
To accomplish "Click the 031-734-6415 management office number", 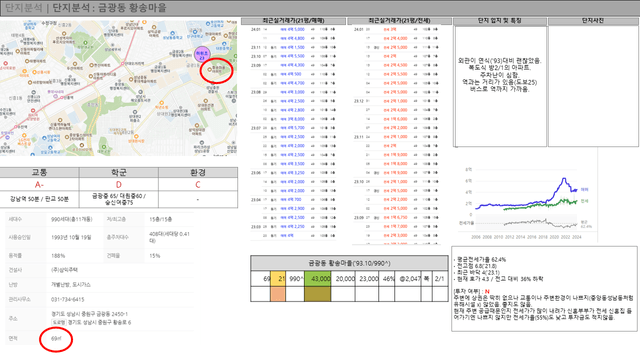I will pyautogui.click(x=68, y=300).
